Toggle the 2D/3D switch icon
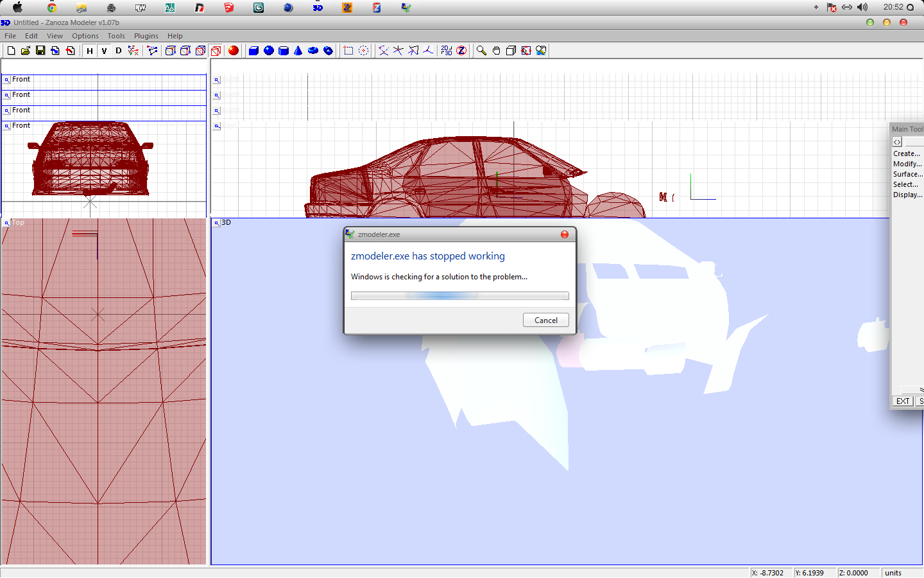Image resolution: width=924 pixels, height=578 pixels. (x=447, y=51)
